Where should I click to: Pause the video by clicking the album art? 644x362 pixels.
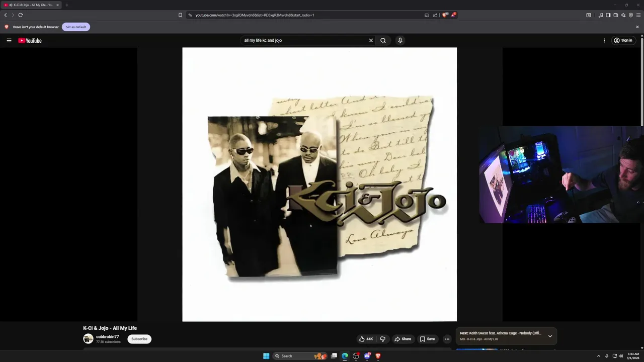tap(319, 185)
